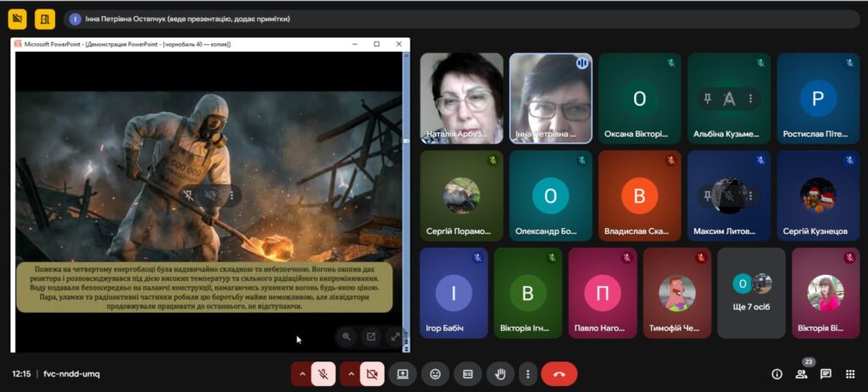Select Ростислав participant tile
Viewport: 868px width, 392px height.
click(818, 98)
